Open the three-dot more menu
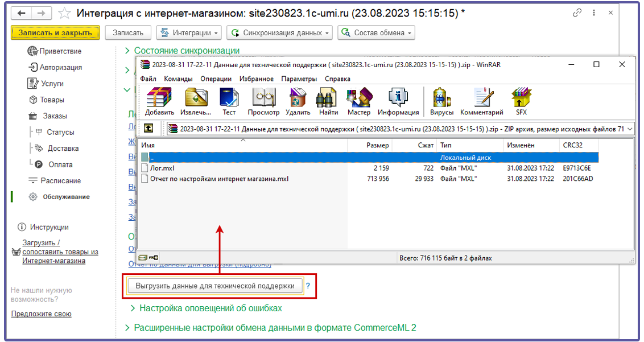The height and width of the screenshot is (342, 644). click(x=594, y=13)
